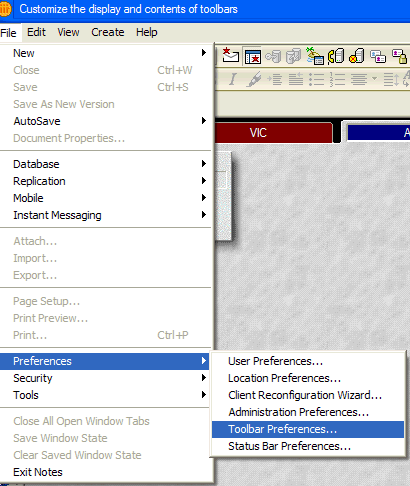The height and width of the screenshot is (486, 410).
Task: Expand the text alignment dropdown arrow
Action: (374, 79)
